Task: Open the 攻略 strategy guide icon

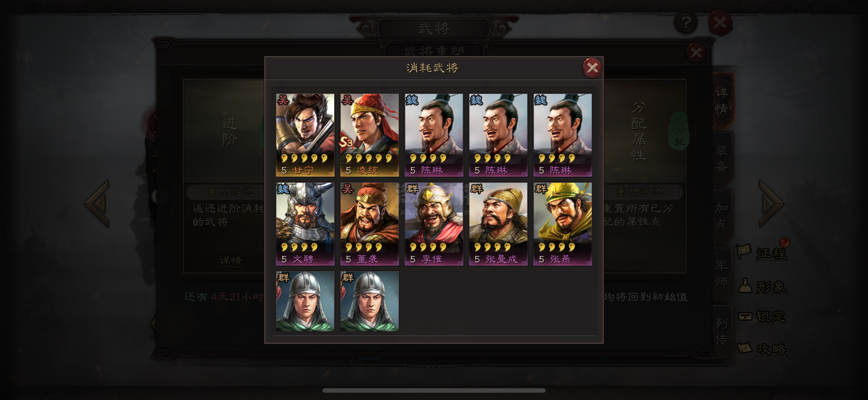Action: tap(762, 348)
